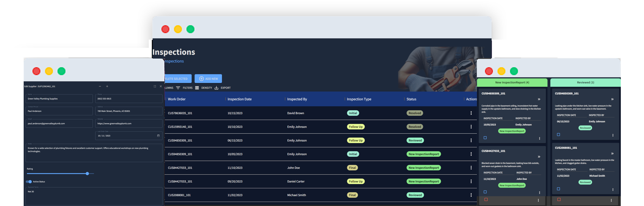This screenshot has height=206, width=644.
Task: Click in the Website field
Action: click(129, 123)
